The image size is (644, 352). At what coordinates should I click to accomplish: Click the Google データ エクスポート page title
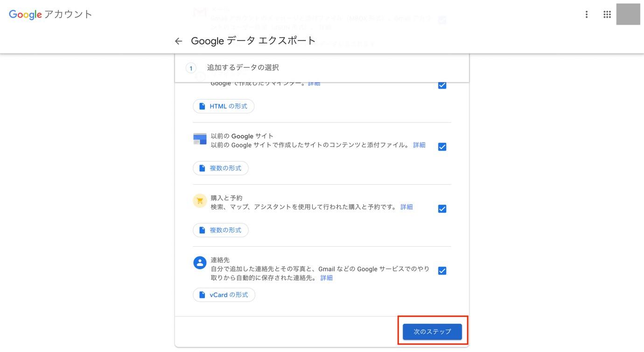pyautogui.click(x=252, y=41)
